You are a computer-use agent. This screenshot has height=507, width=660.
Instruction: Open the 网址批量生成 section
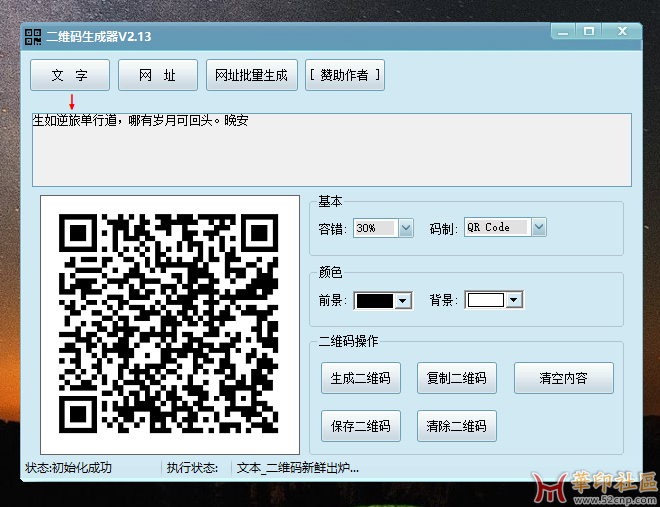click(x=252, y=75)
